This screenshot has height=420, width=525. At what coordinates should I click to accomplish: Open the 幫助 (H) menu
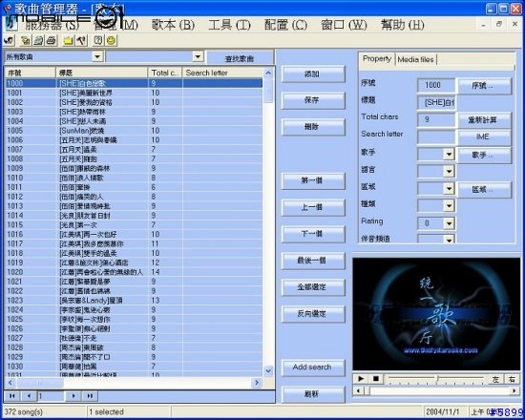403,25
